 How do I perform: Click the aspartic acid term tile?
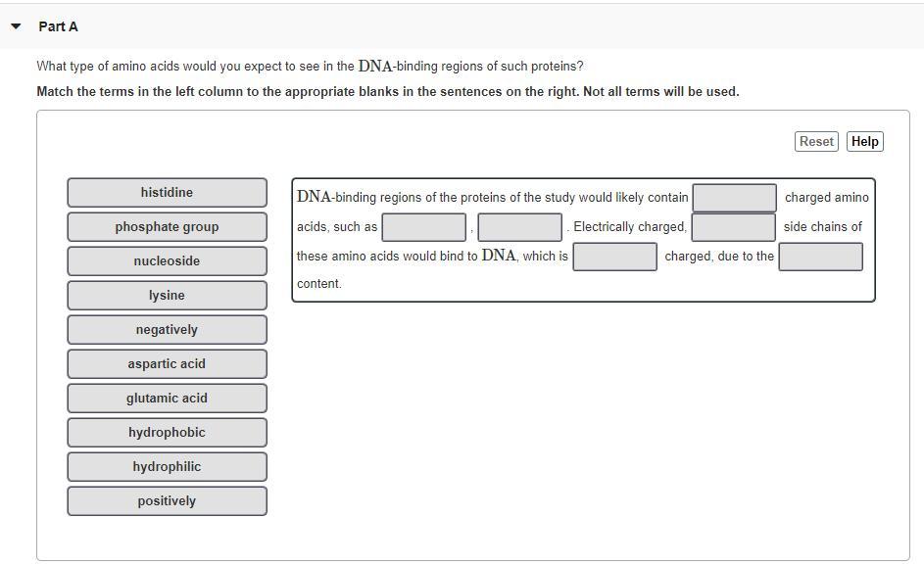[x=167, y=364]
